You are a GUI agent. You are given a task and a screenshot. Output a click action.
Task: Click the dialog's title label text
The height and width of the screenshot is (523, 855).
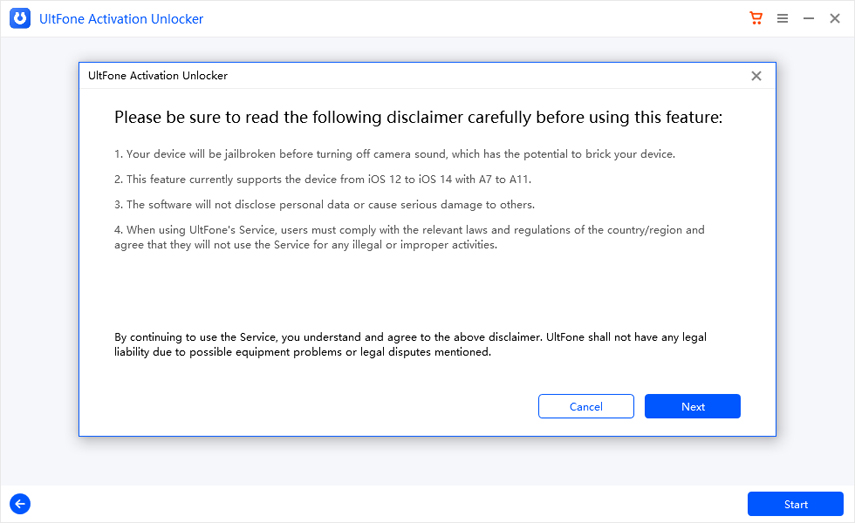(x=158, y=76)
